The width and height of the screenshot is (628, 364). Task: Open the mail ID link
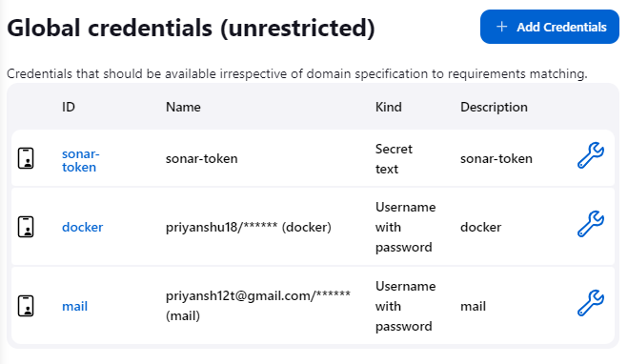click(x=75, y=306)
